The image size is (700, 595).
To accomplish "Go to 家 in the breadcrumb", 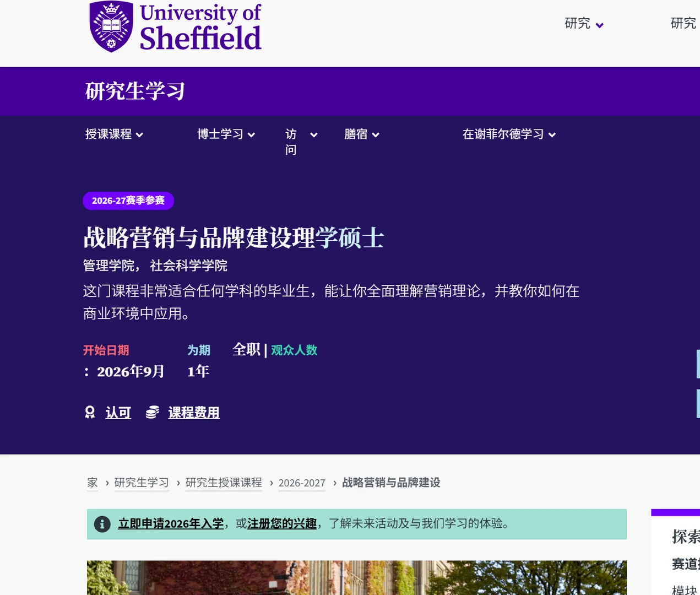I will point(93,483).
